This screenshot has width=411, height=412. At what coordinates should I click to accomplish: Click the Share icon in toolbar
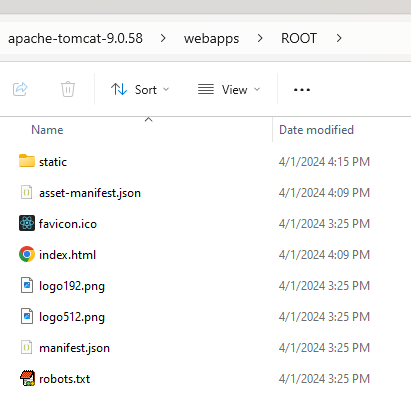[x=20, y=89]
